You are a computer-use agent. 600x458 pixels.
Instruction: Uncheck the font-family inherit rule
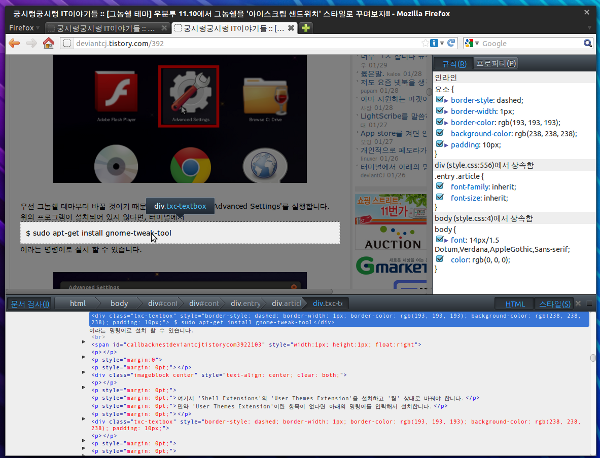tap(439, 186)
